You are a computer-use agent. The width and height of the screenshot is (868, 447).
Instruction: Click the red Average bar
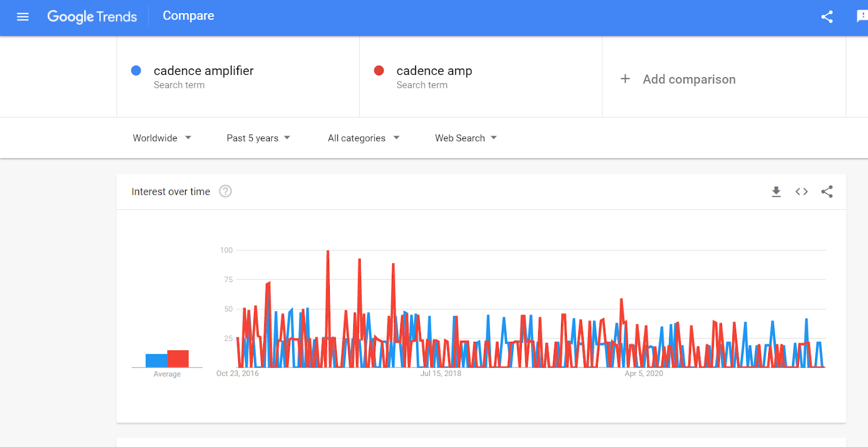[x=178, y=359]
